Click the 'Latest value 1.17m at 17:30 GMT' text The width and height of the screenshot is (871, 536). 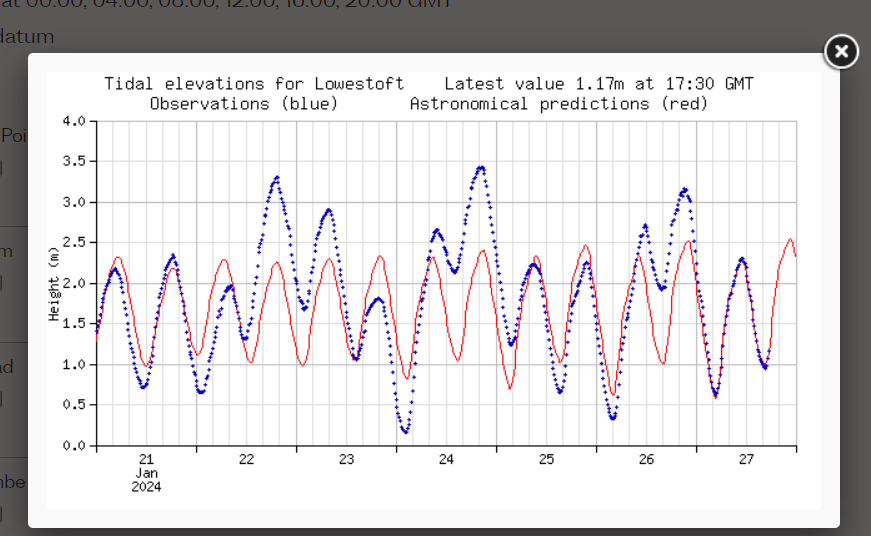point(598,84)
